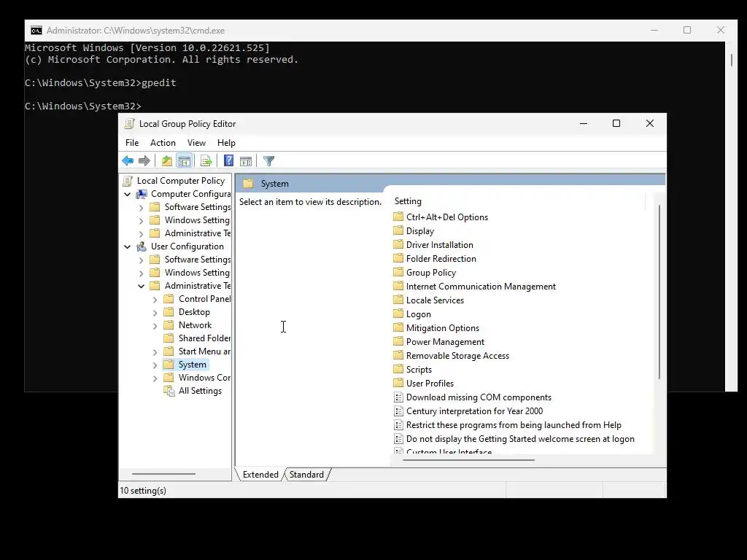Viewport: 747px width, 560px height.
Task: Click the blue Help toolbar icon
Action: [x=228, y=161]
